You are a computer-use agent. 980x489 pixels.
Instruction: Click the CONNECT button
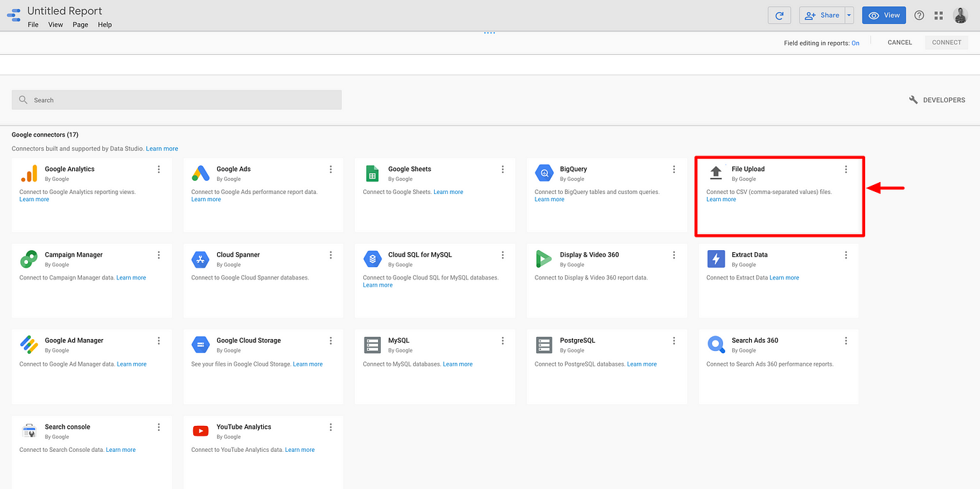coord(946,43)
